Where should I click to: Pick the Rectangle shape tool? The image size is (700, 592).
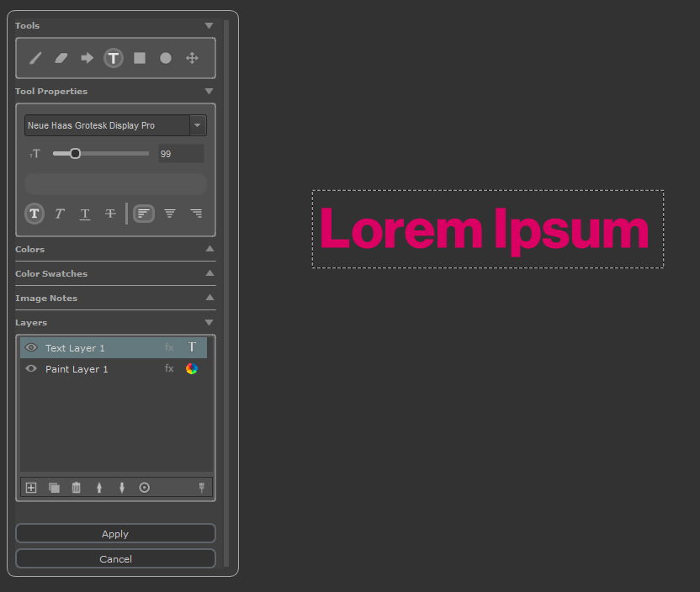140,58
